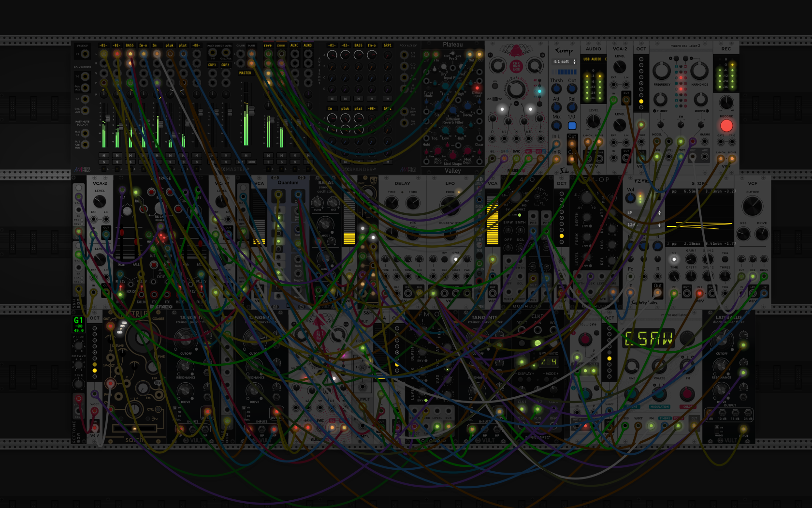Open the 12dB slope dropdown on F2 Filter
812x508 pixels.
pyautogui.click(x=643, y=225)
